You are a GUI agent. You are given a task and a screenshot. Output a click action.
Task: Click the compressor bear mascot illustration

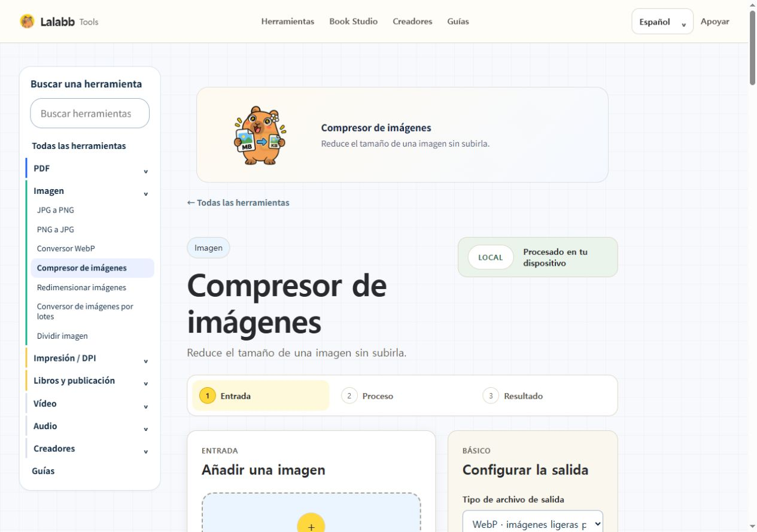click(260, 136)
